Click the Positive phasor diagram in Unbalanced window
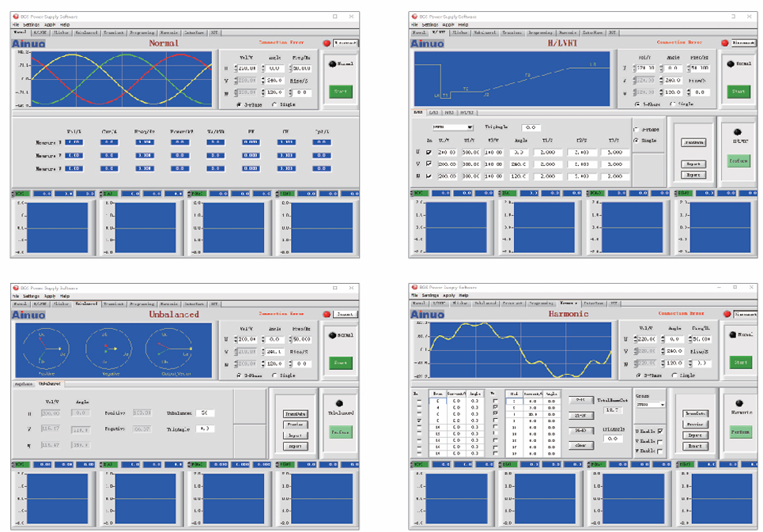Screen dimensions: 763x532 pos(44,349)
